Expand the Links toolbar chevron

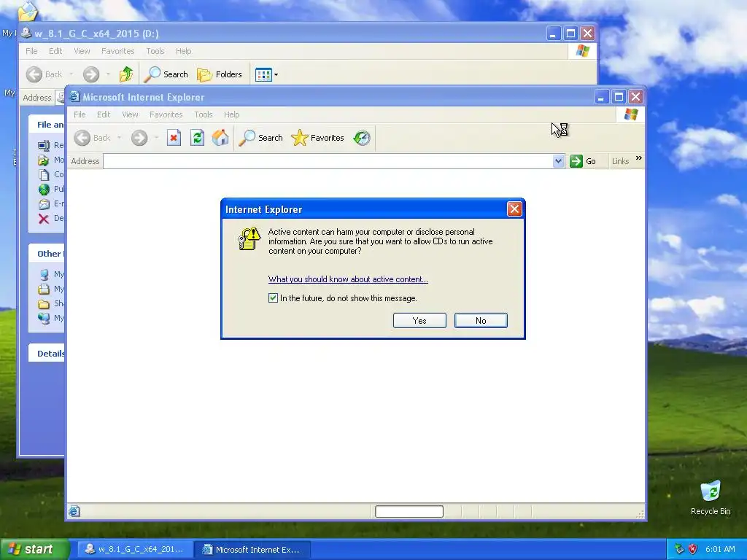[x=639, y=158]
